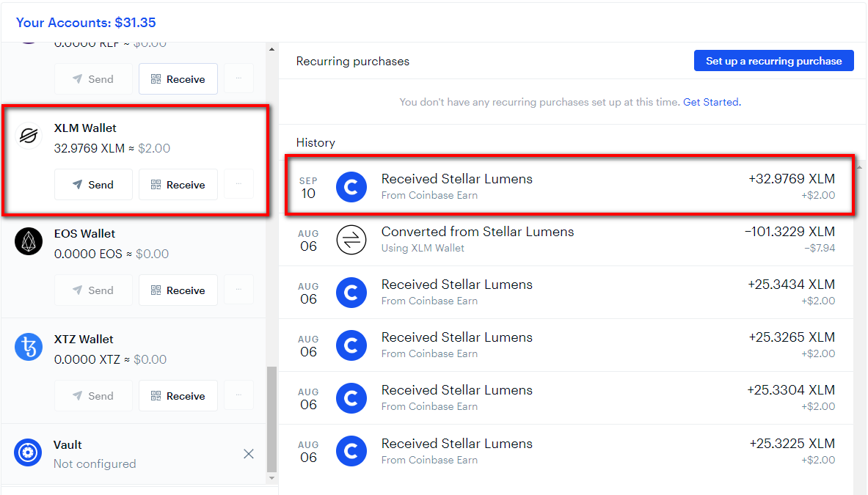This screenshot has width=868, height=495.
Task: Click Send in the EOS Wallet
Action: [x=94, y=290]
